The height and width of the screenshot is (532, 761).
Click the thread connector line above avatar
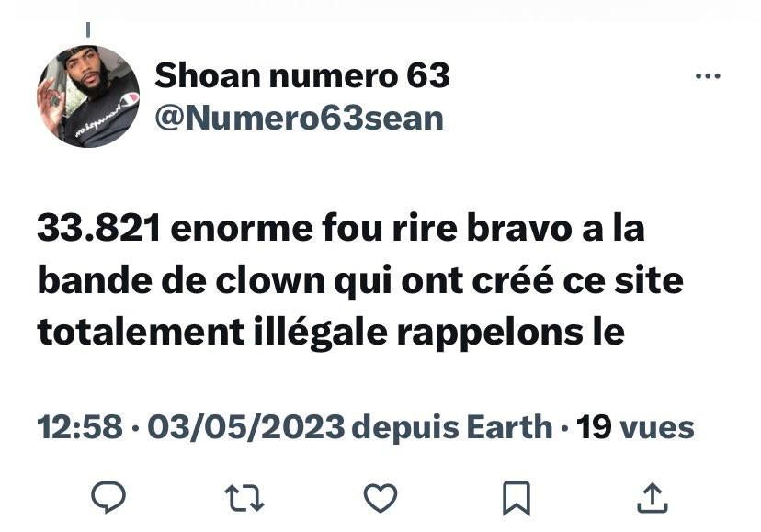coord(88,29)
